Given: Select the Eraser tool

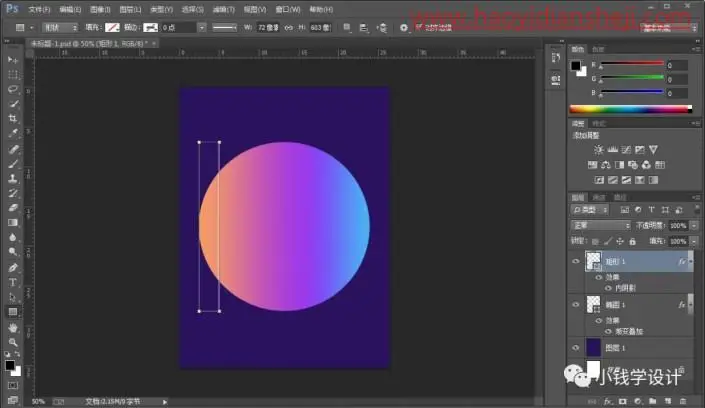Looking at the screenshot, I should tap(13, 208).
